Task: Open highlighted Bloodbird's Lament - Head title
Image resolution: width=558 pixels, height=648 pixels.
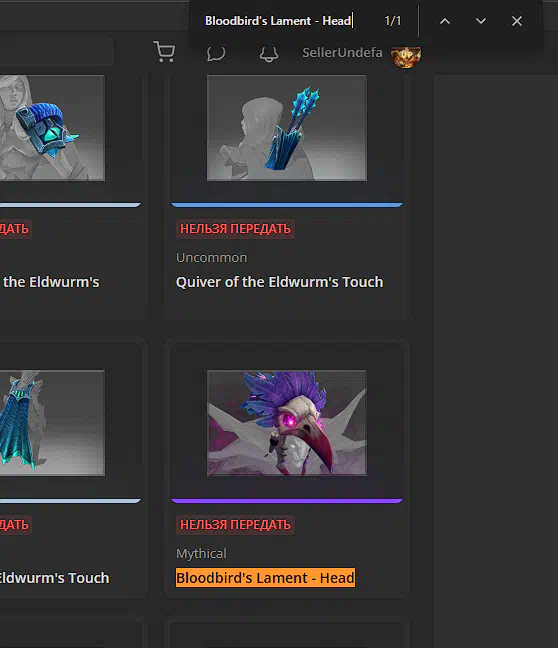Action: [x=265, y=578]
